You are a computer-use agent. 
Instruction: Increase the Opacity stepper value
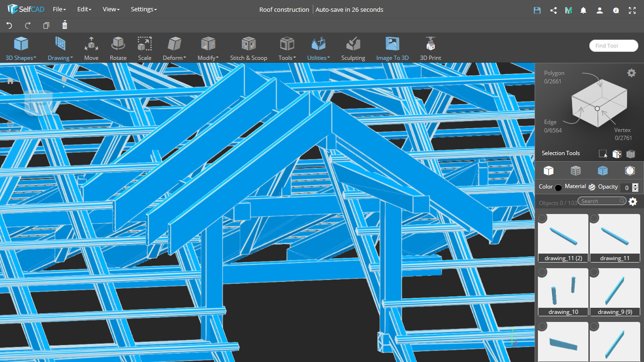tap(635, 186)
